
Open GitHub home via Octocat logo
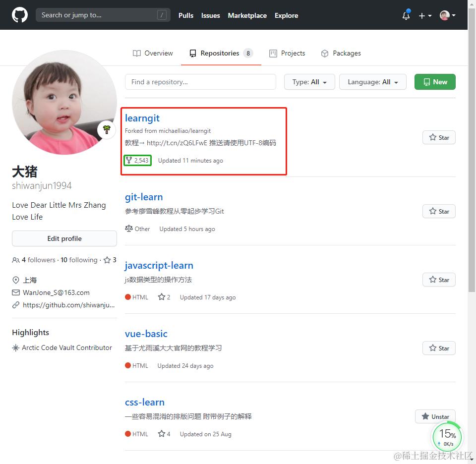20,15
